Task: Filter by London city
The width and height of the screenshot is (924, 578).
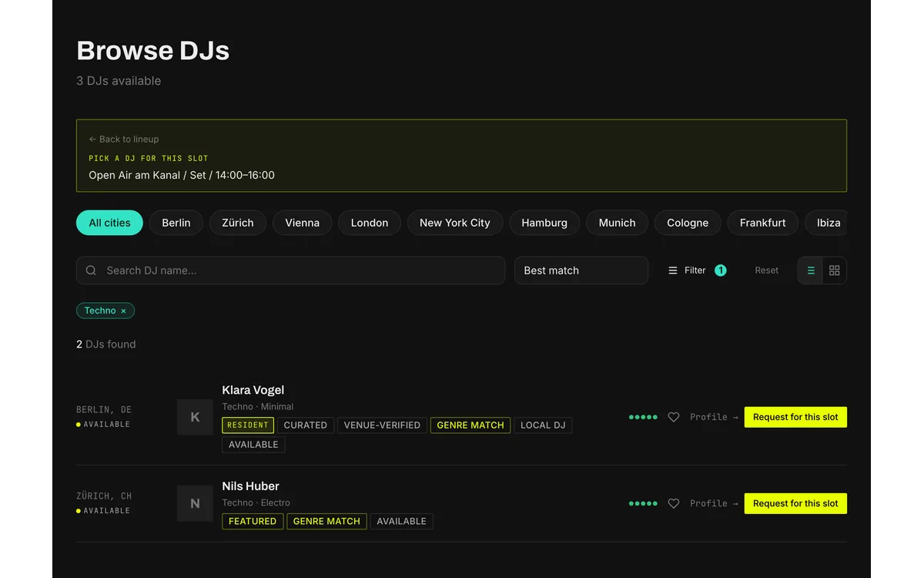Action: tap(370, 223)
